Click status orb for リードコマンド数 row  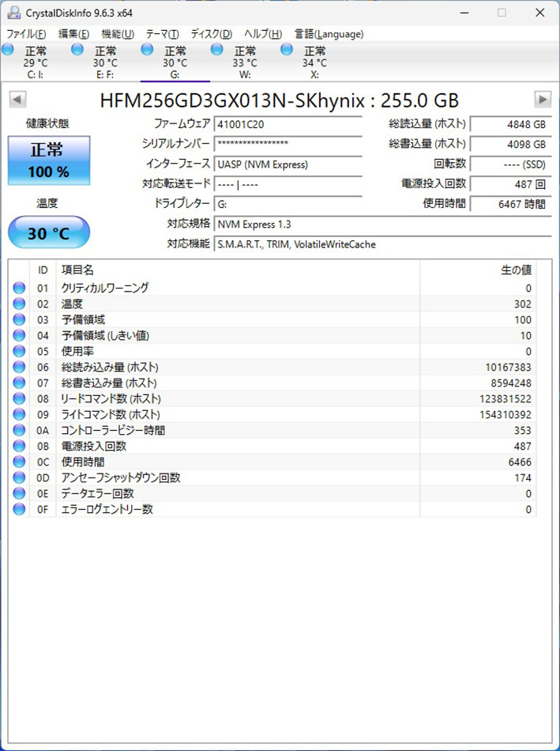(19, 398)
